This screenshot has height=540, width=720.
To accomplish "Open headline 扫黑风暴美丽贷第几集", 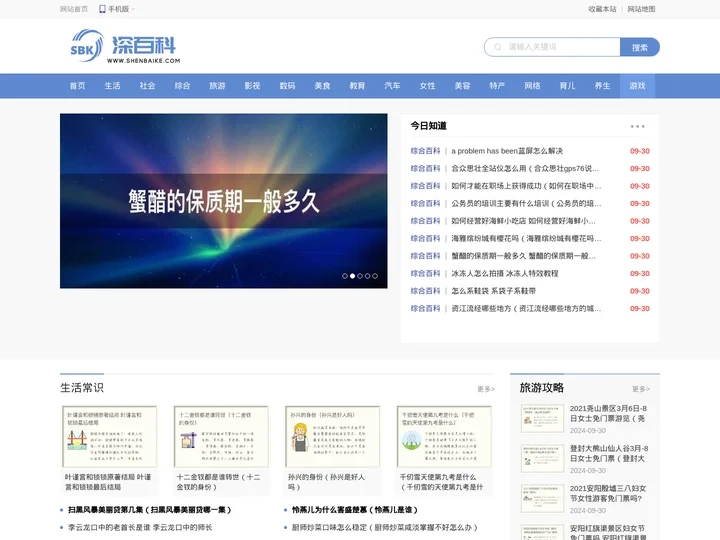I will [x=150, y=510].
